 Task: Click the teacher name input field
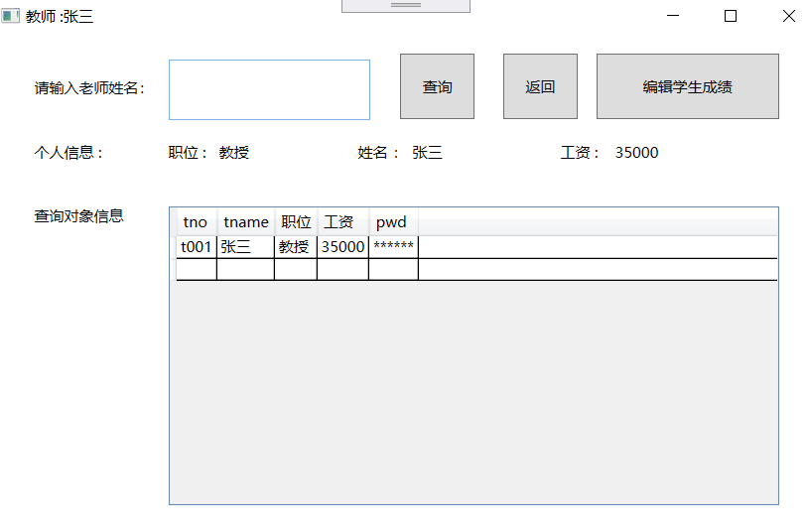269,89
